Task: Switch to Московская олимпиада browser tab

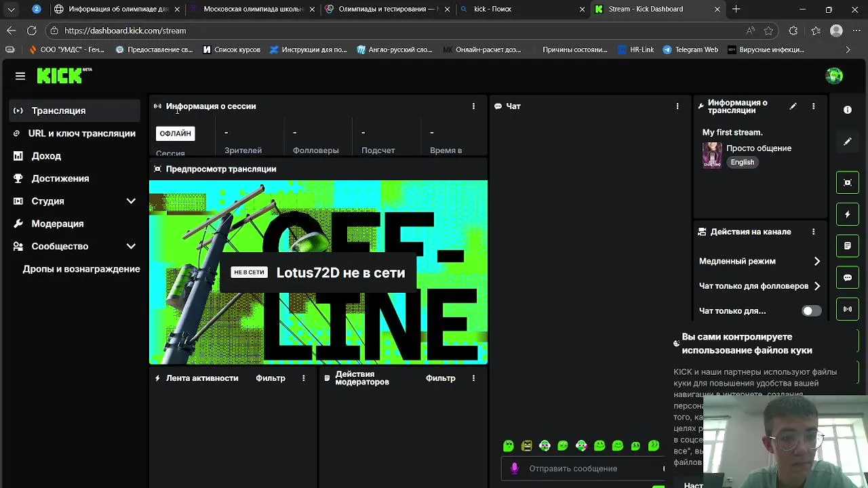Action: click(x=251, y=9)
